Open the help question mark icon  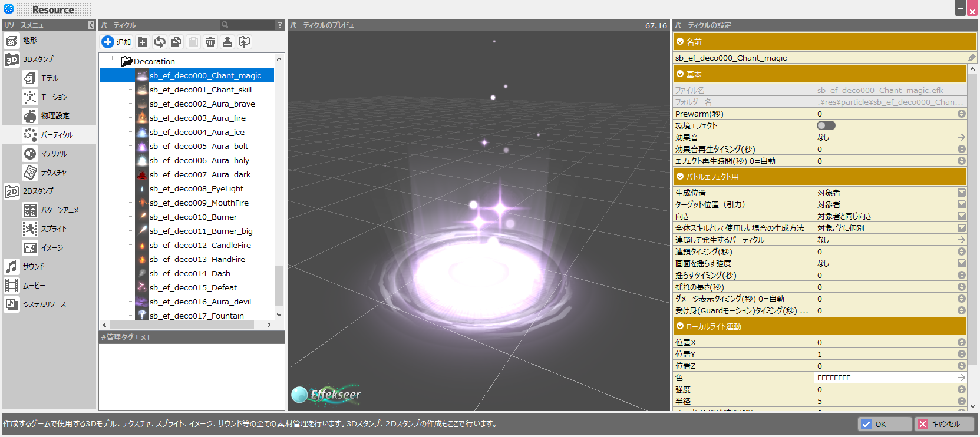coord(280,25)
